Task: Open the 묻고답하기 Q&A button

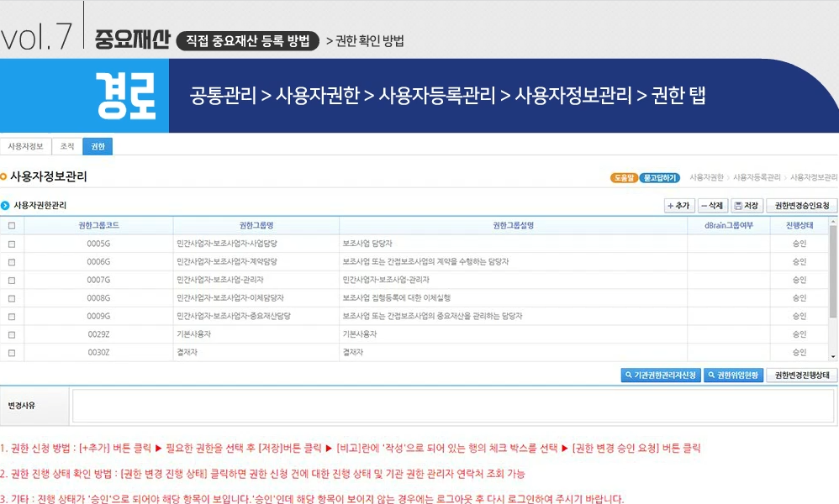Action: pyautogui.click(x=660, y=177)
